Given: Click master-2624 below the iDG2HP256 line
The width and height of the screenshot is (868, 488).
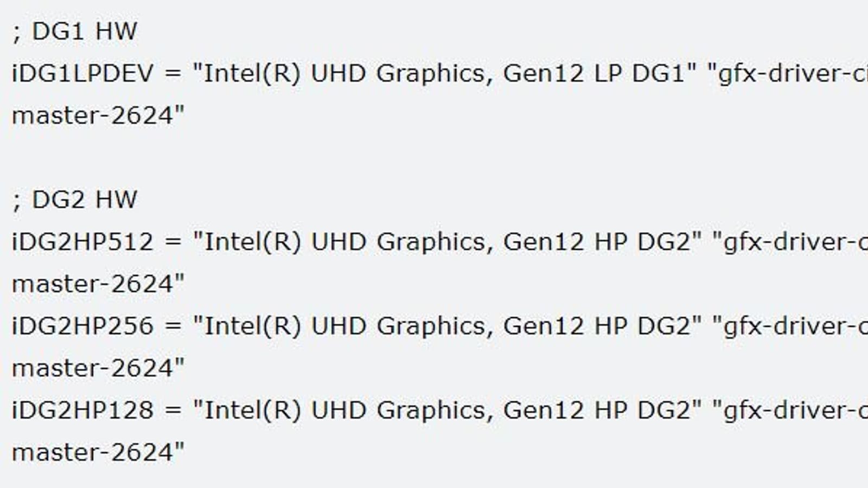Looking at the screenshot, I should pyautogui.click(x=98, y=369).
